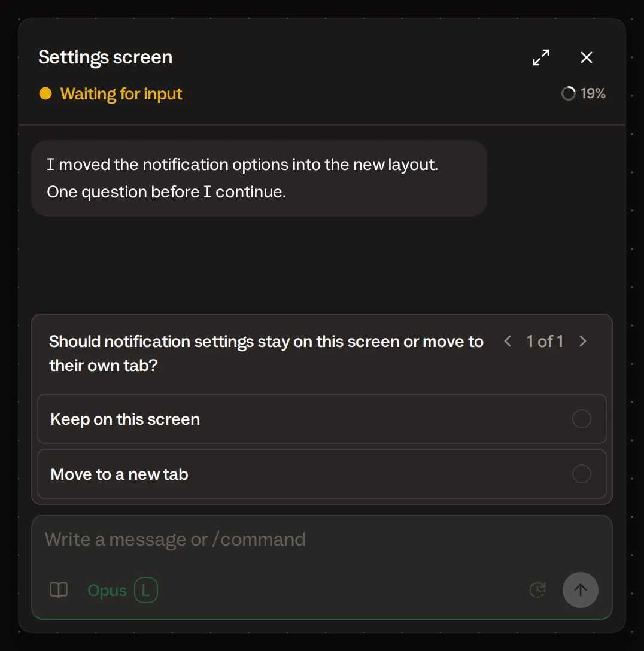The image size is (644, 651).
Task: Open the Opus model selector
Action: pos(107,591)
